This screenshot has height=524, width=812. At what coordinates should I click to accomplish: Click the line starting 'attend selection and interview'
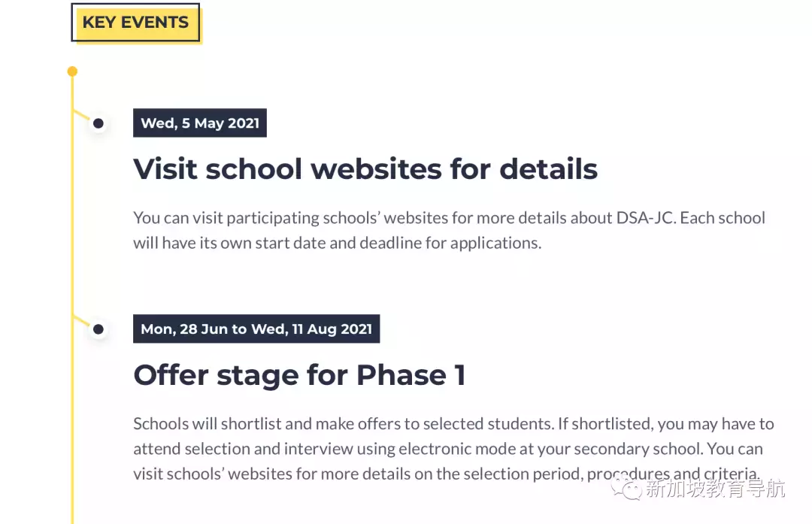(447, 449)
